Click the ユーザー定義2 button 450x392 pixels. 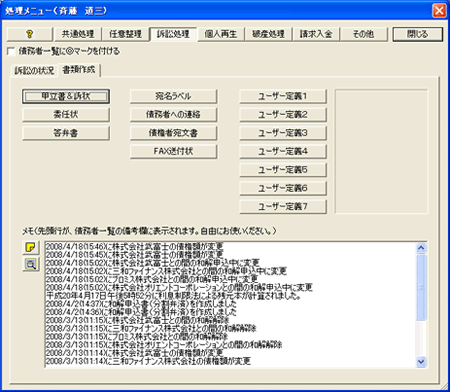pos(283,115)
